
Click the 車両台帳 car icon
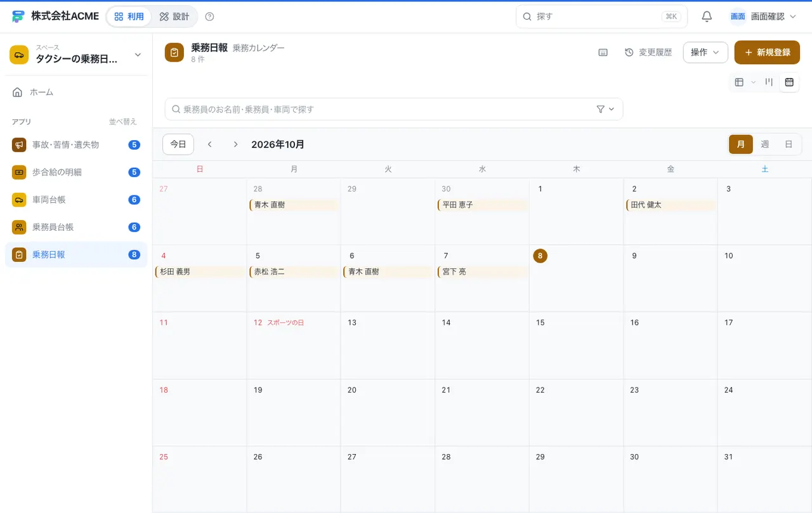click(x=19, y=200)
